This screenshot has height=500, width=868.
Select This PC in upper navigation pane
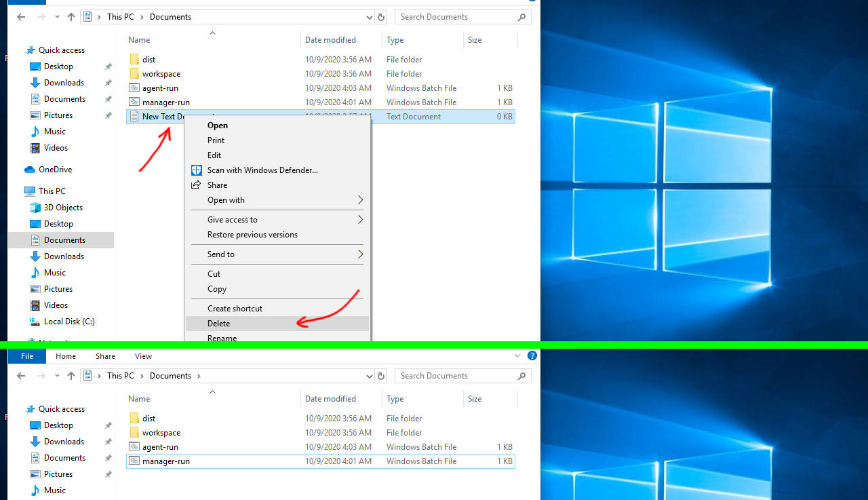coord(45,191)
